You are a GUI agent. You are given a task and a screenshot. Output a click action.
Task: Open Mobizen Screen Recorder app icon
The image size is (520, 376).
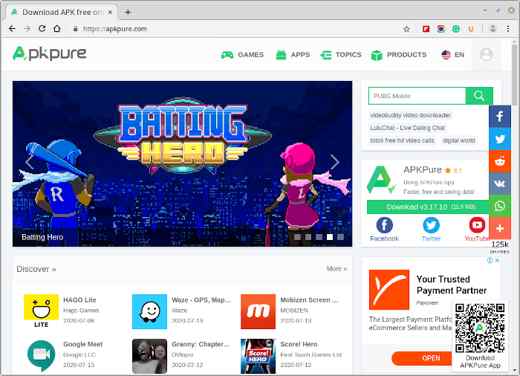(x=258, y=311)
